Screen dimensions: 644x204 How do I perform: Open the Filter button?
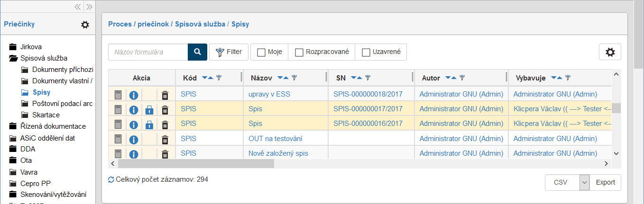229,52
